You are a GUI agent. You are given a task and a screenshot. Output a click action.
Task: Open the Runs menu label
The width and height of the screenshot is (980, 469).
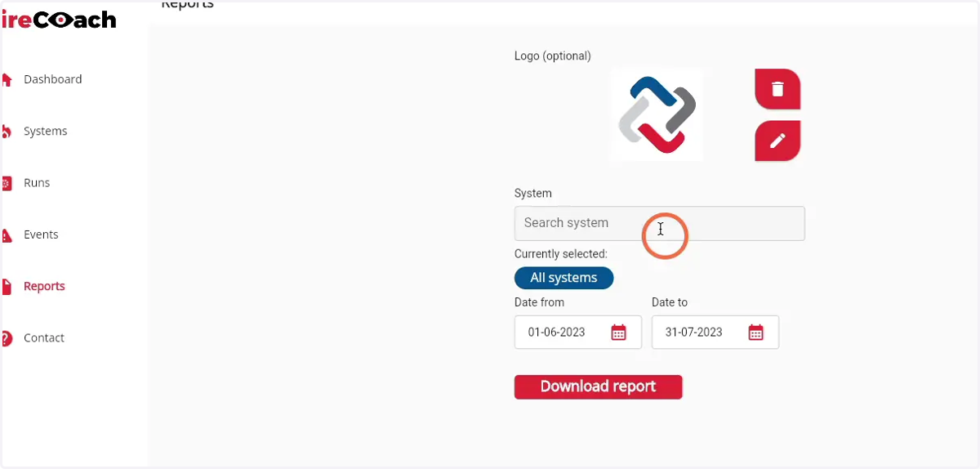(x=37, y=183)
